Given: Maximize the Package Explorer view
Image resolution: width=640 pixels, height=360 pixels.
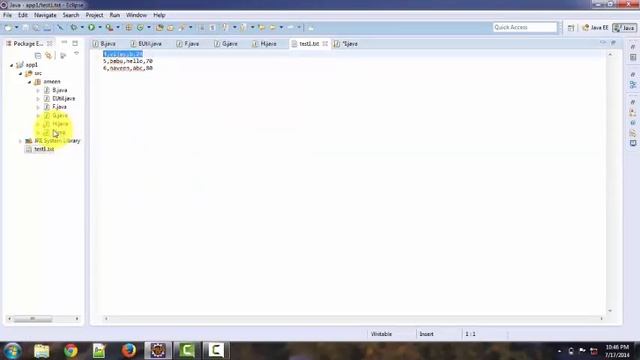Looking at the screenshot, I should tap(75, 43).
